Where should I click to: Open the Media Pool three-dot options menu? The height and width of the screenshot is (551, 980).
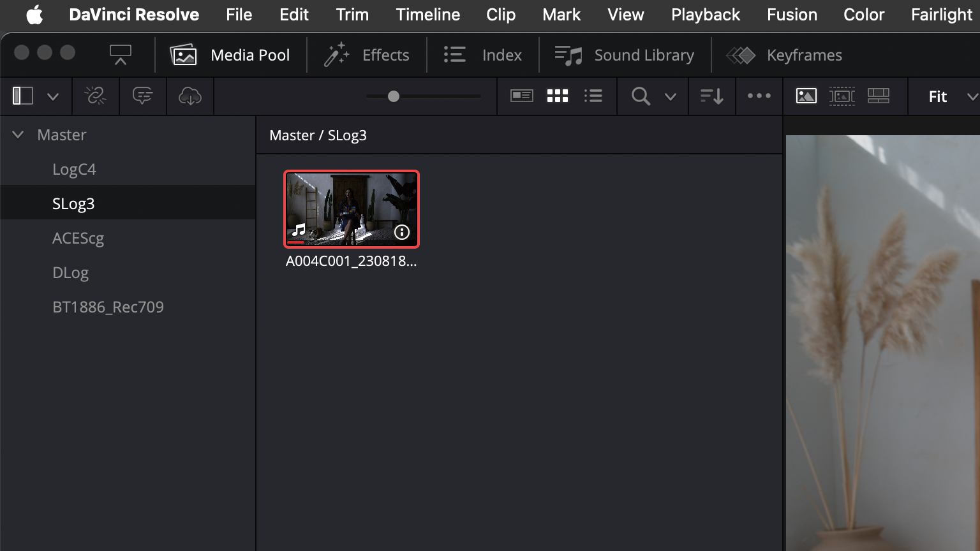(x=759, y=96)
